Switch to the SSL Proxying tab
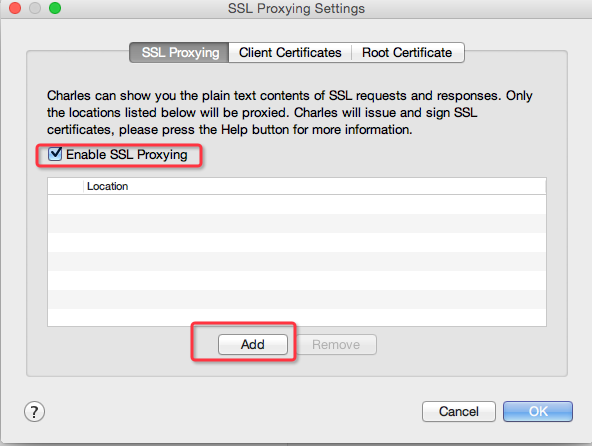Screen dimensions: 592x446 179,52
